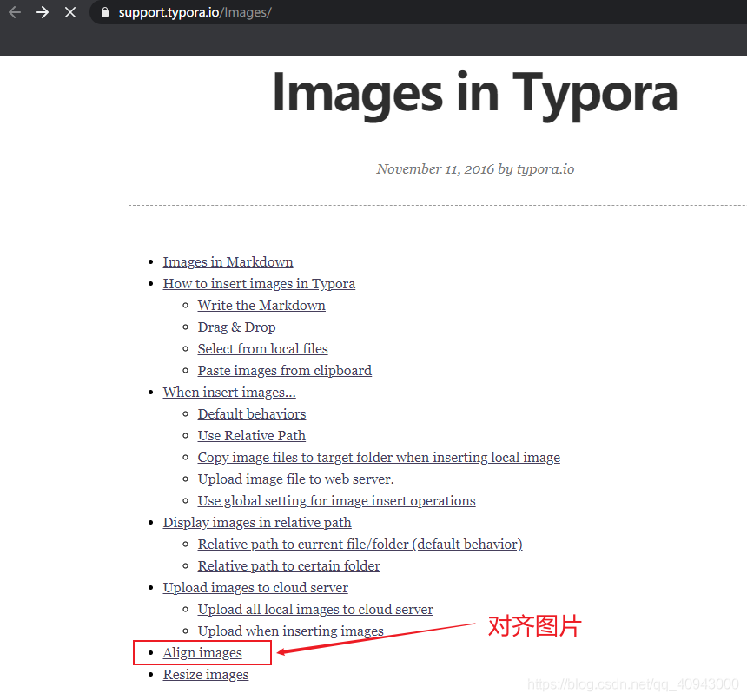Open the Images in Markdown link

pos(228,262)
